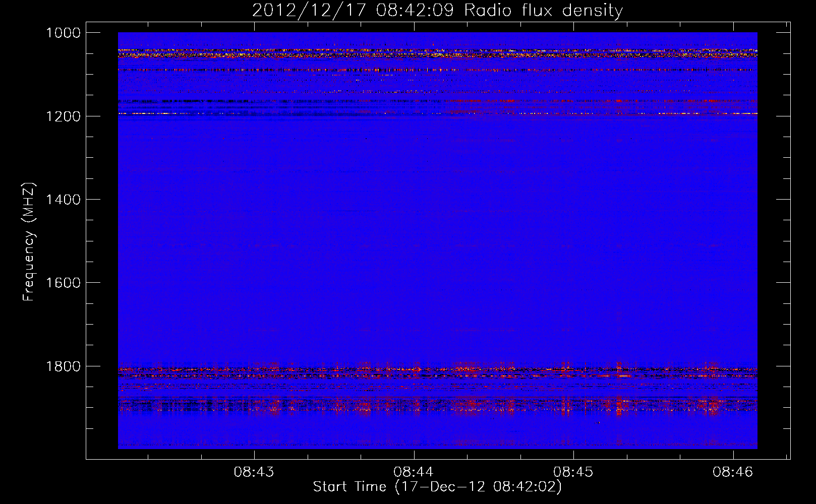
Task: Select the 08:44 time tick label
Action: [414, 472]
